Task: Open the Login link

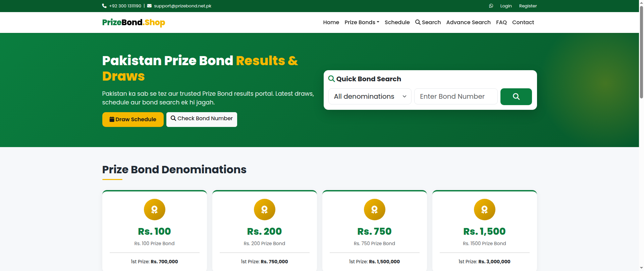Action: [506, 6]
